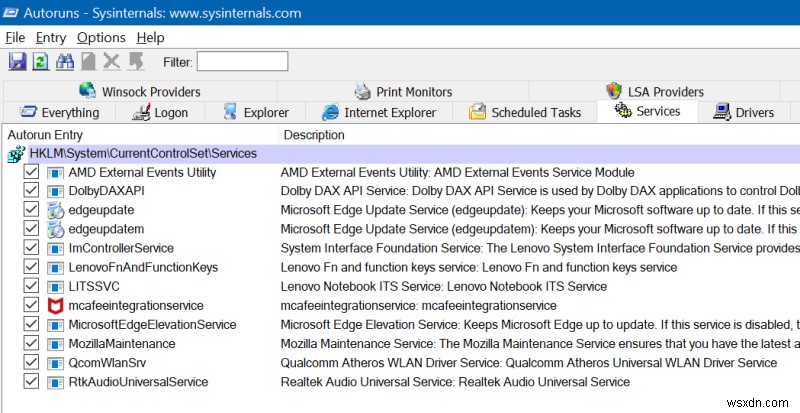
Task: Click the edgeupdate service icon
Action: pos(56,210)
